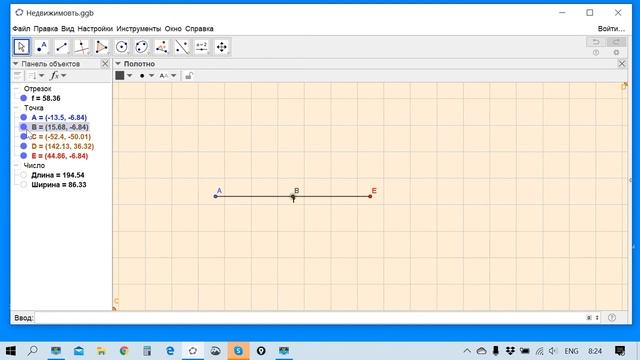
Task: Toggle visibility of point C
Action: coord(24,137)
